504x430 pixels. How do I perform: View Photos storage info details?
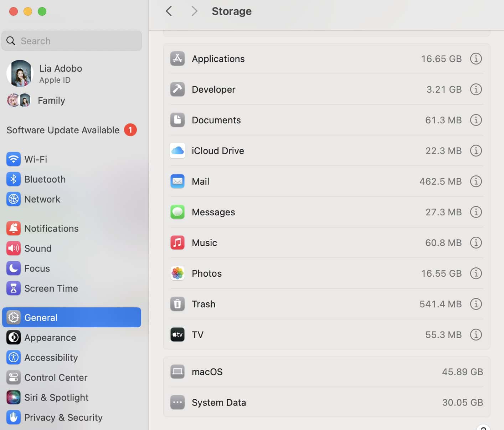click(476, 273)
